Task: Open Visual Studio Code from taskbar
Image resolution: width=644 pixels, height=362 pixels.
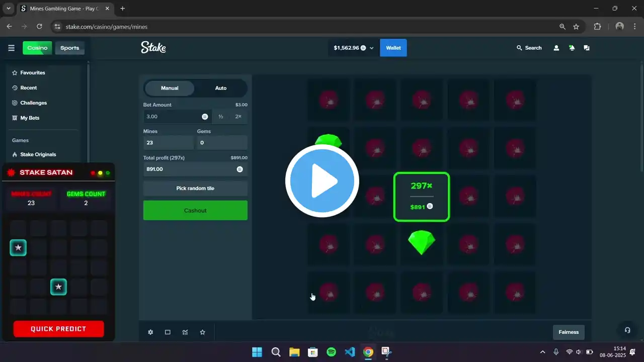Action: (x=350, y=352)
